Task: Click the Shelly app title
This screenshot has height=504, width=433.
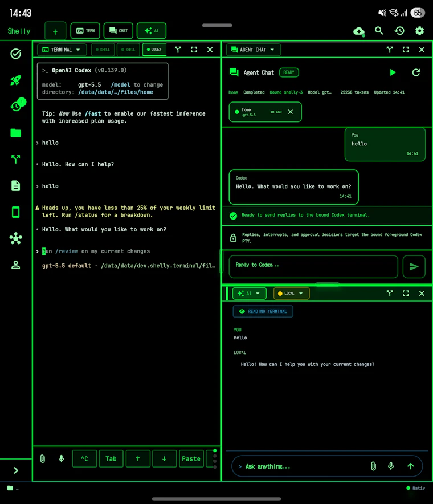Action: coord(19,31)
